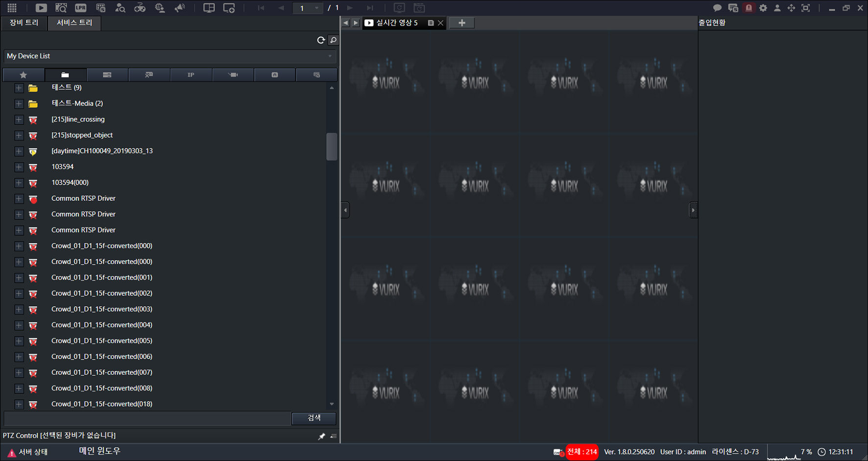Toggle full screen mode icon
Screen dimensions: 868x461
[805, 8]
